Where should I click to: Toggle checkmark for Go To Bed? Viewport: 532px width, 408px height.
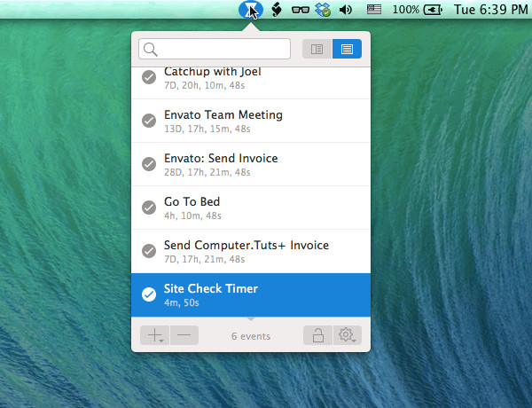click(149, 208)
